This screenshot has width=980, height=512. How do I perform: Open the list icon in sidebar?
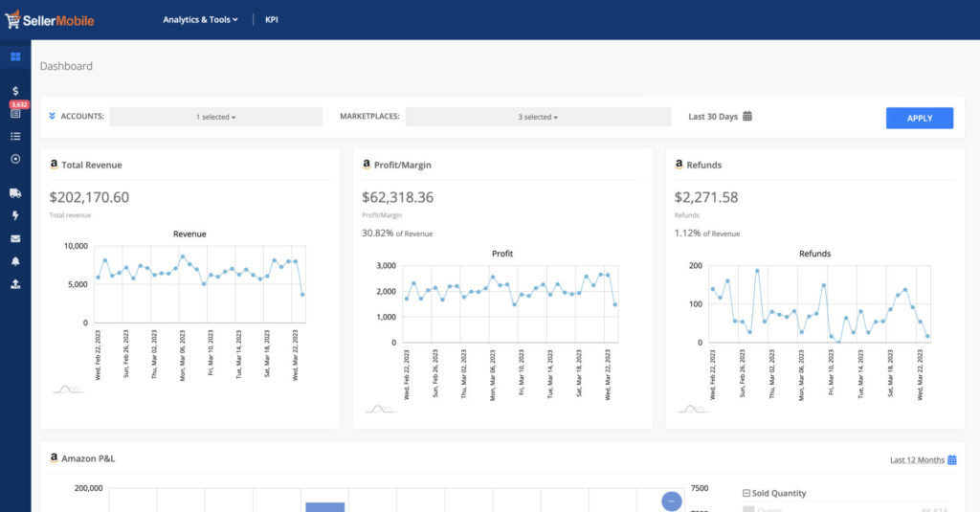coord(15,136)
